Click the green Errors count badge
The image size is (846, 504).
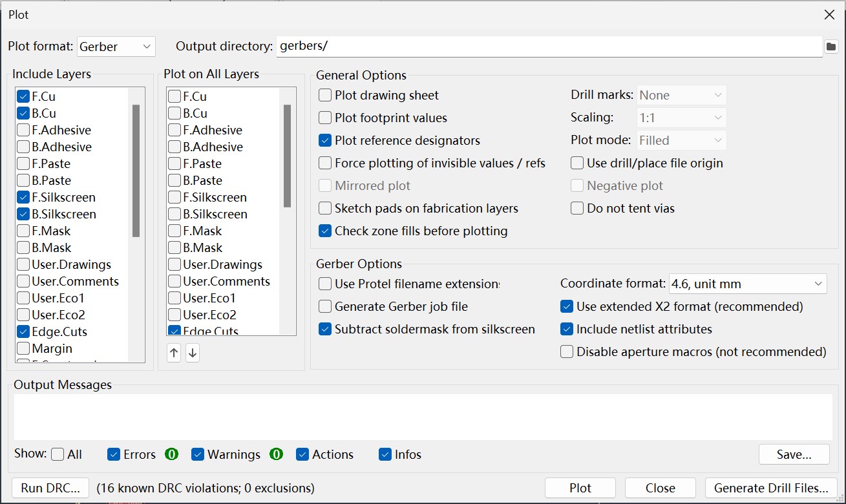171,454
